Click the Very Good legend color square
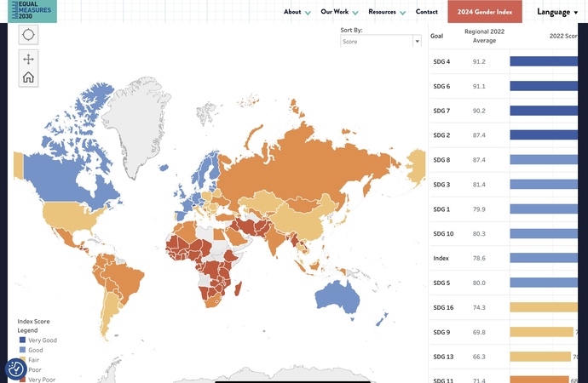588x383 pixels. point(22,340)
